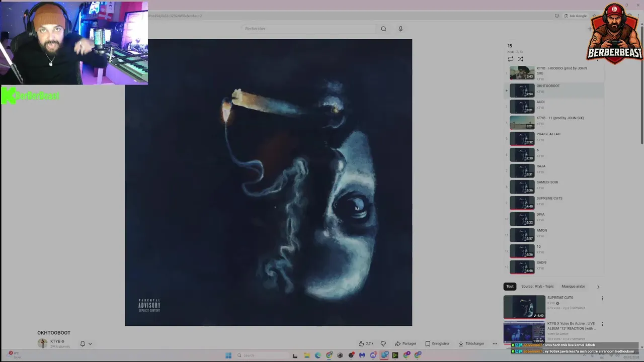Open Microsoft Edge from the taskbar
Viewport: 644px width, 362px height.
click(317, 355)
